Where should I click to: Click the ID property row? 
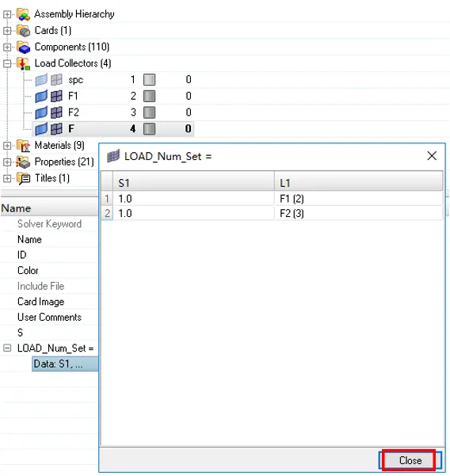(49, 255)
